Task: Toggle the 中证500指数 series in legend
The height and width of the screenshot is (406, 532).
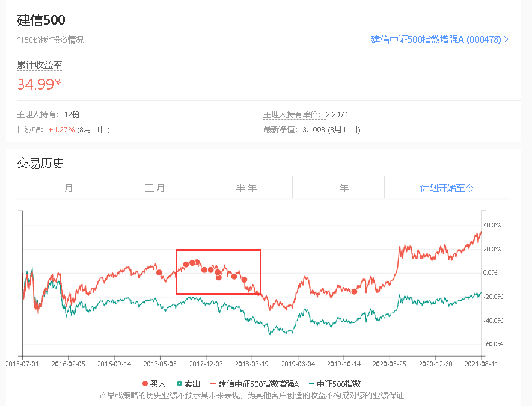Action: (x=335, y=384)
